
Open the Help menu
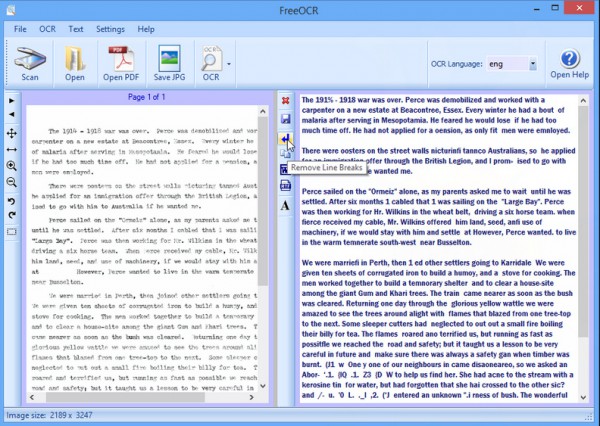(146, 29)
